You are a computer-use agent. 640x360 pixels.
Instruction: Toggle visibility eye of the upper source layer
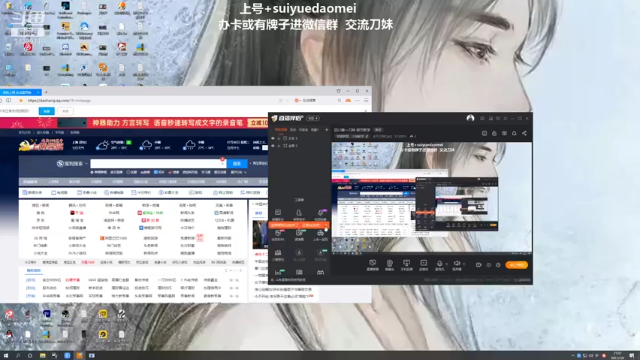click(x=273, y=138)
